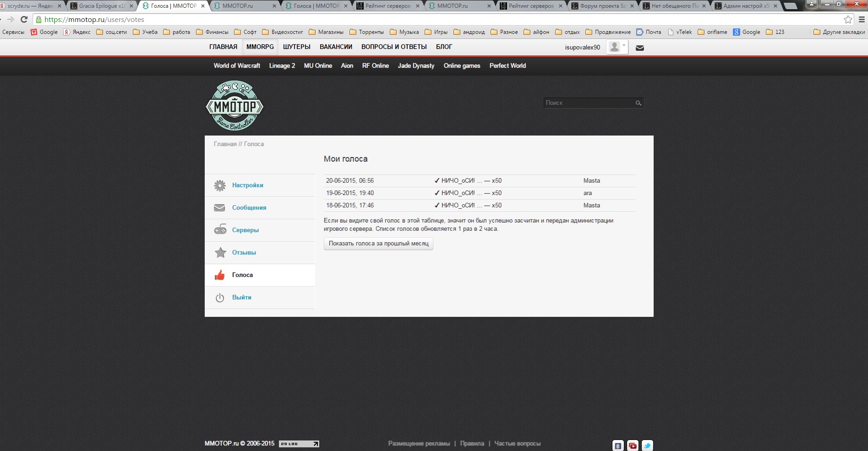Click the search magnifier icon
868x451 pixels.
638,103
